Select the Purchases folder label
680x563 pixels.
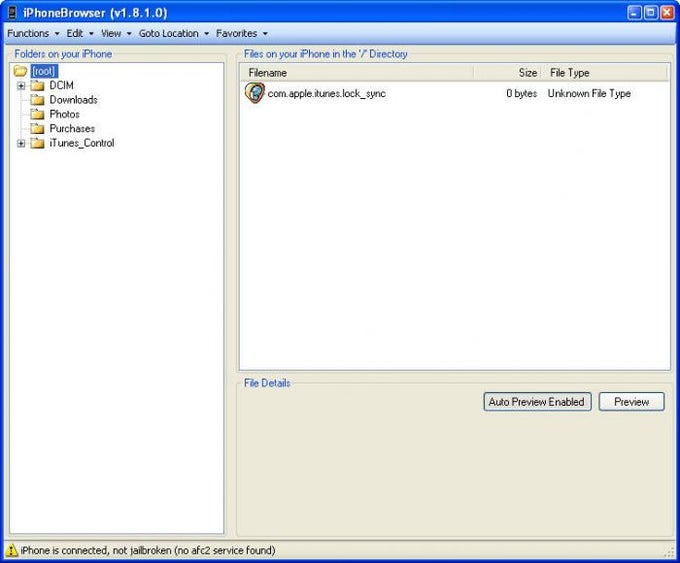click(72, 128)
